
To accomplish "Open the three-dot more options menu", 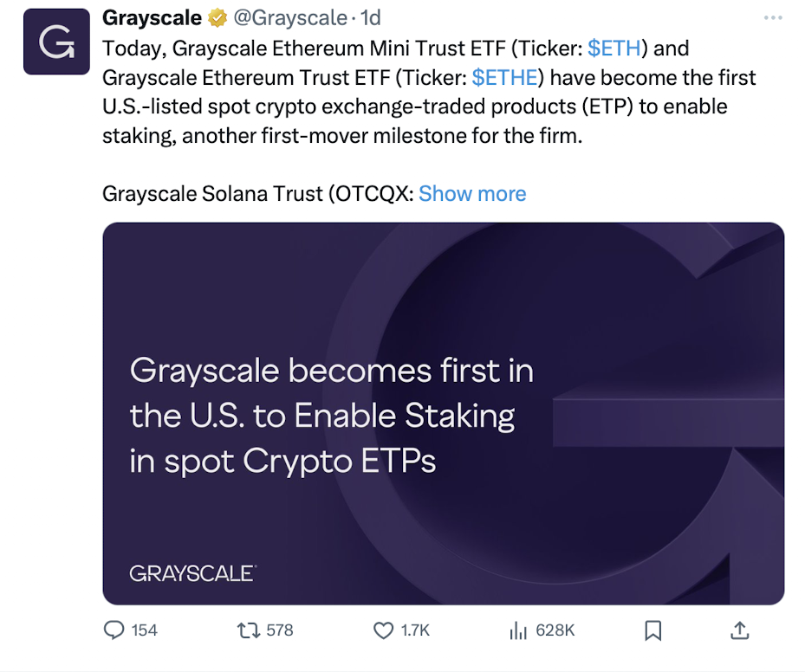I will 773,18.
